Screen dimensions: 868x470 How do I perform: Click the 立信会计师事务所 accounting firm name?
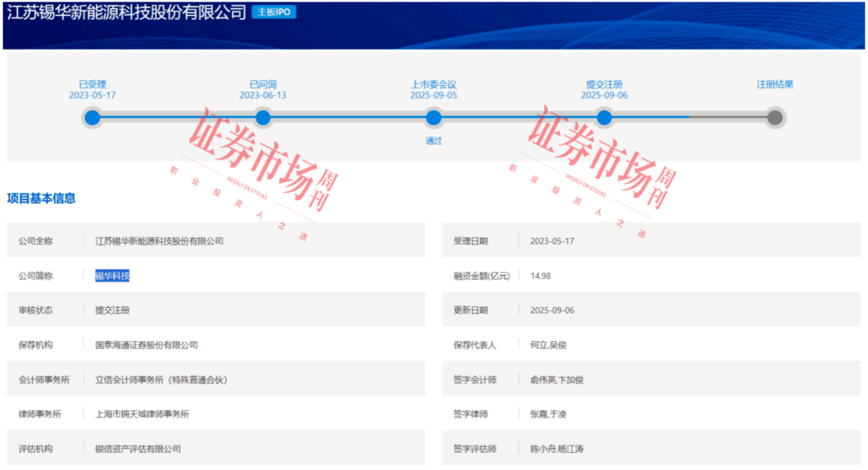point(162,379)
